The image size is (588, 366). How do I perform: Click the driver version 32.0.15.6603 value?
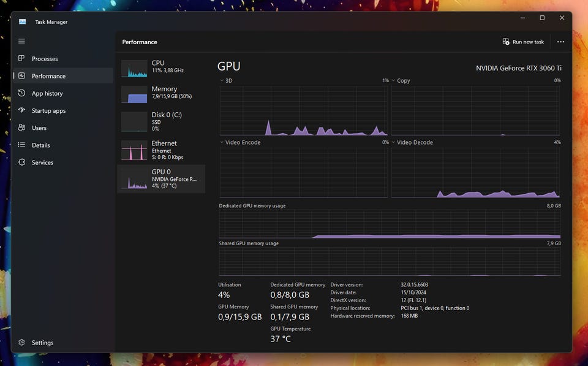pos(415,284)
